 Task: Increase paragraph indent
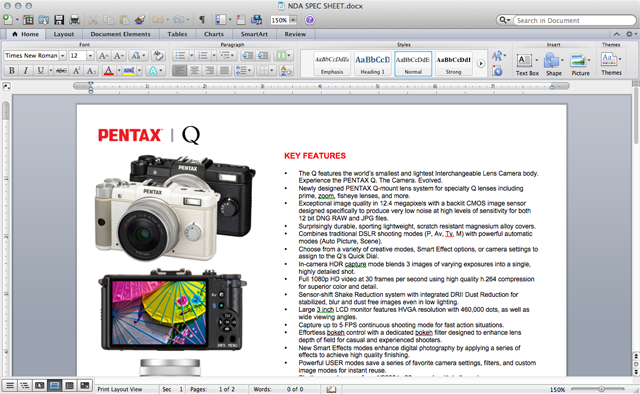263,56
